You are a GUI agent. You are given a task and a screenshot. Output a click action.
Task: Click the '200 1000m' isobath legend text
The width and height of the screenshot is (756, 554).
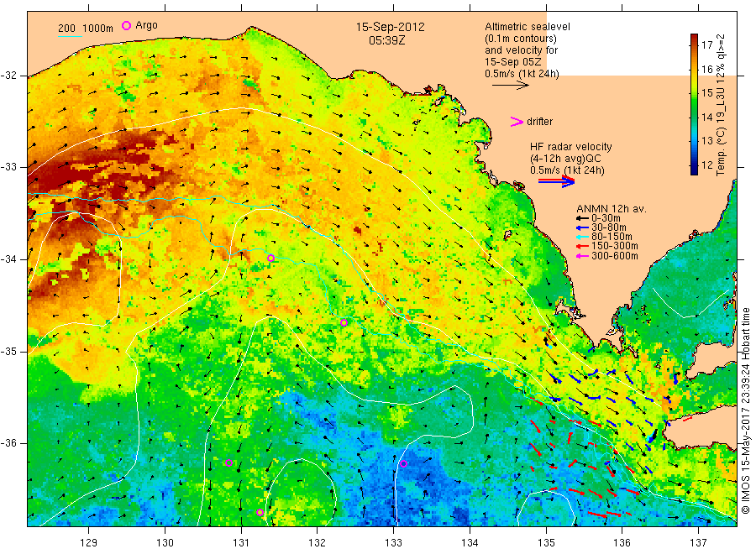pyautogui.click(x=86, y=29)
